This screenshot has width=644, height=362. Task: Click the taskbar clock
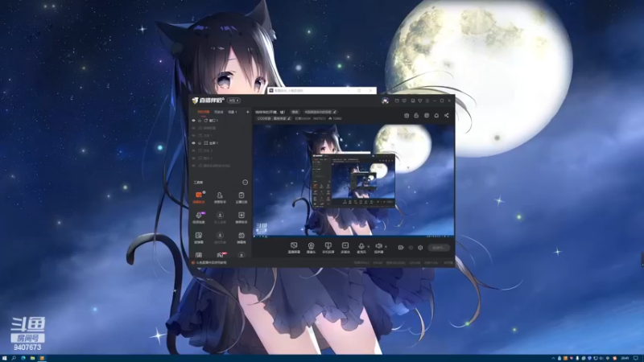click(625, 358)
